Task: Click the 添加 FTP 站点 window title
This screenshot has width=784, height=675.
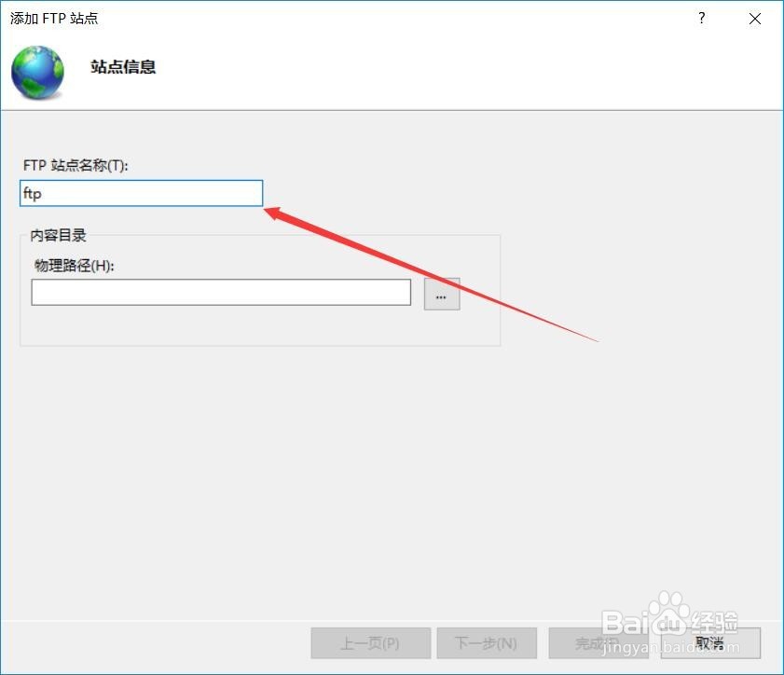Action: (54, 19)
